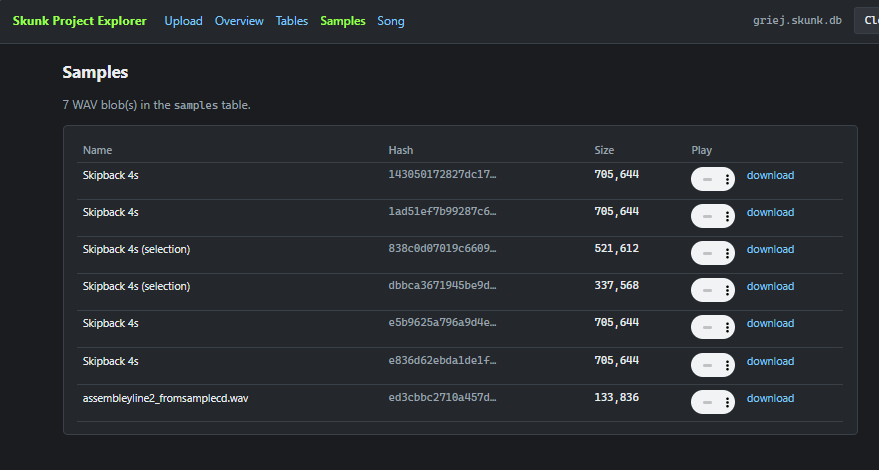Select Skipback 4s (selection) in 838c0d07019c6609 row
The image size is (879, 470).
pos(136,249)
